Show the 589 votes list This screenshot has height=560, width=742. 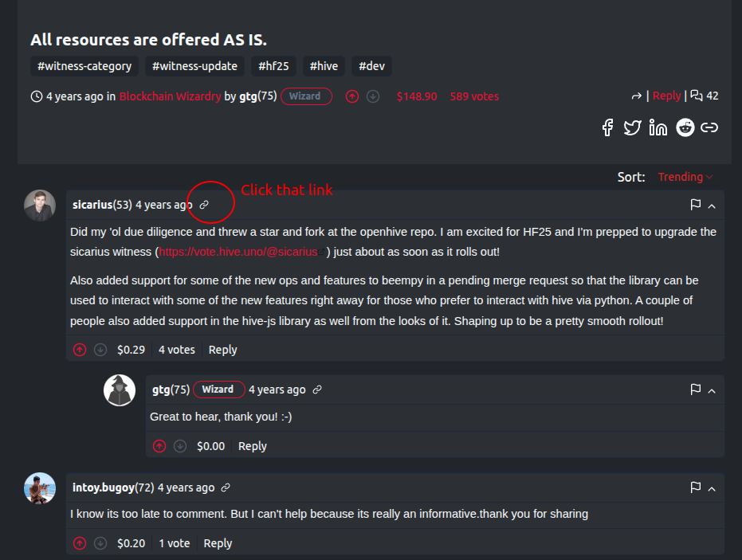[x=474, y=96]
